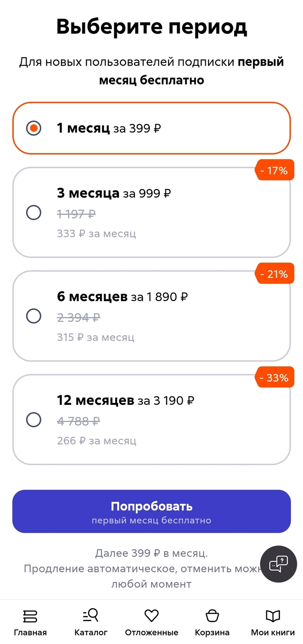Pick the 12 месяцев radio option

coord(34,420)
